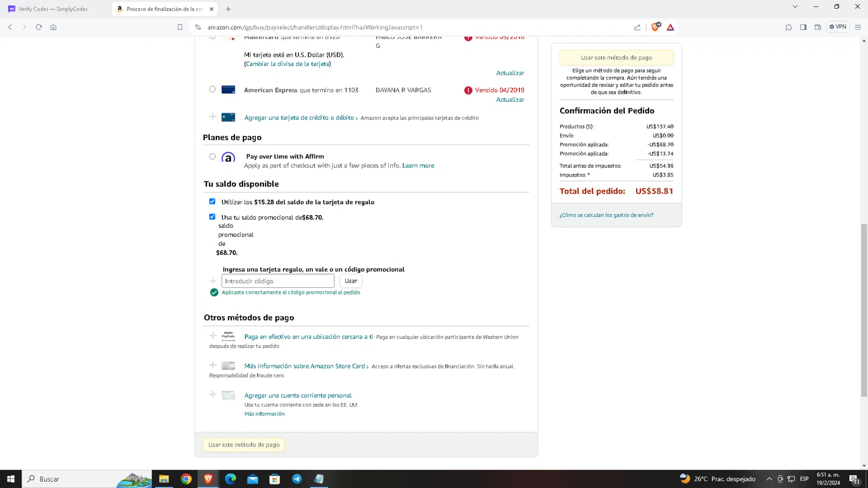Viewport: 868px width, 488px height.
Task: Share this page icon
Action: [x=638, y=27]
